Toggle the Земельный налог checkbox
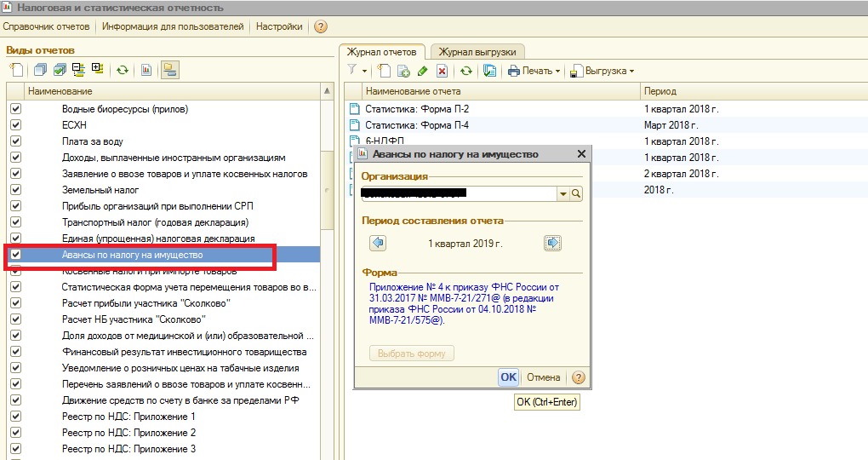868x460 pixels. [x=15, y=190]
